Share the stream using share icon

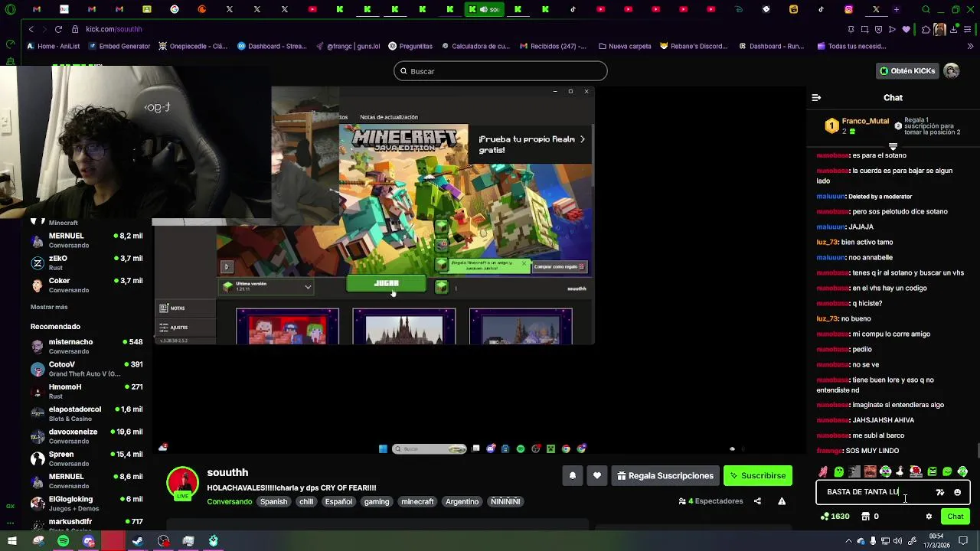[x=757, y=501]
